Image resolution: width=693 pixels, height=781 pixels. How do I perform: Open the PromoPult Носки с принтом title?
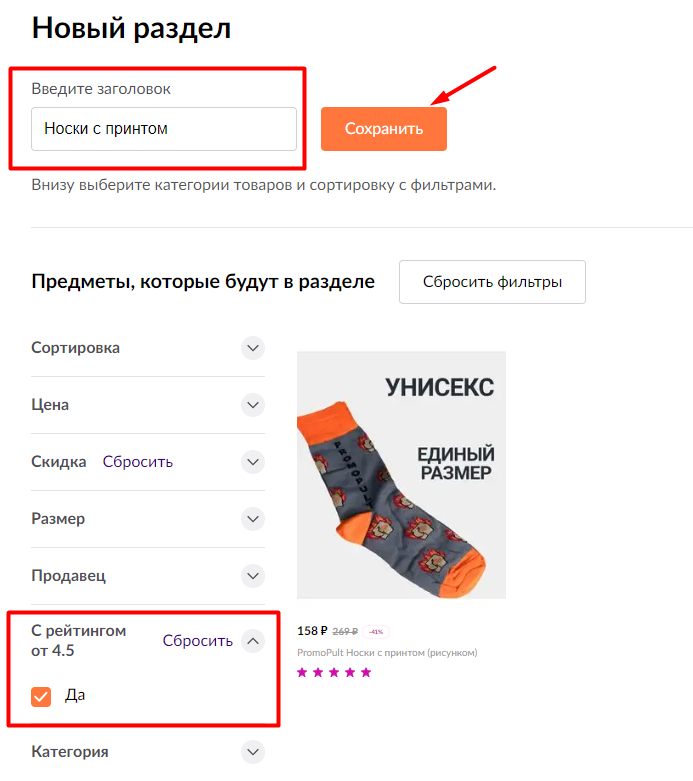click(387, 653)
